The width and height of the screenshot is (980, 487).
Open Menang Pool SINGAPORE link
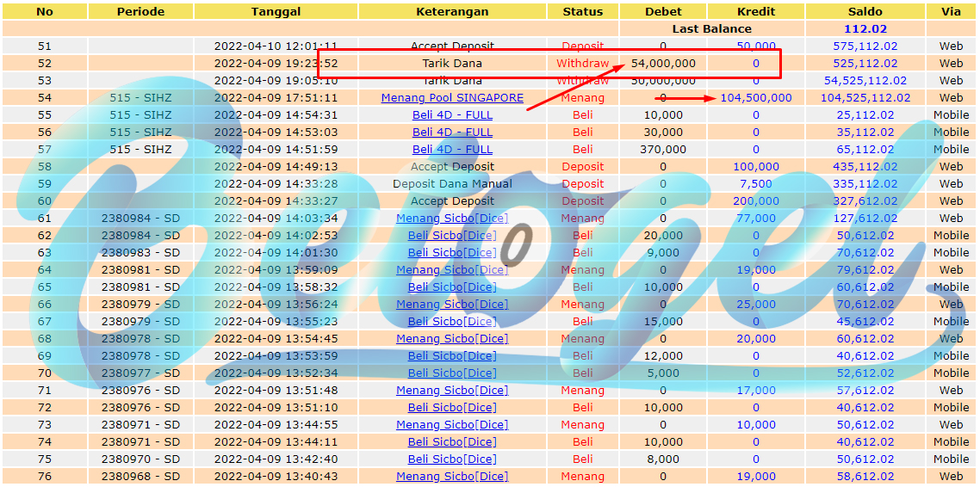[452, 98]
